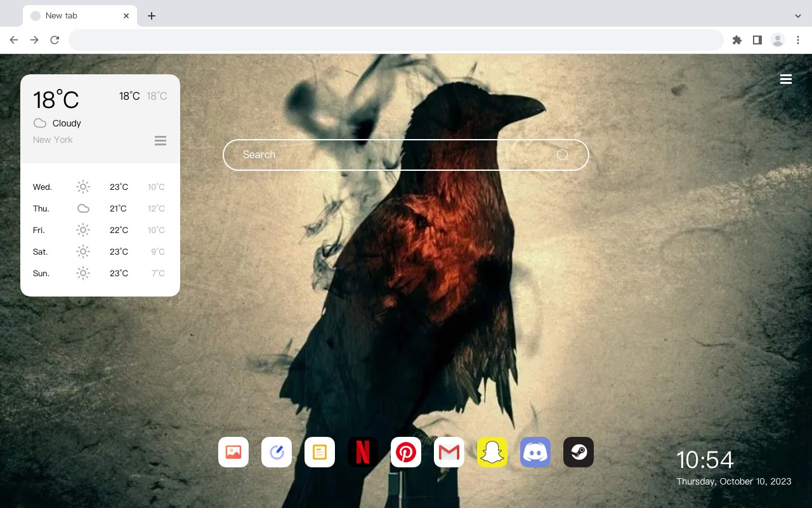
Task: Select the Thu. forecast day label
Action: point(41,208)
